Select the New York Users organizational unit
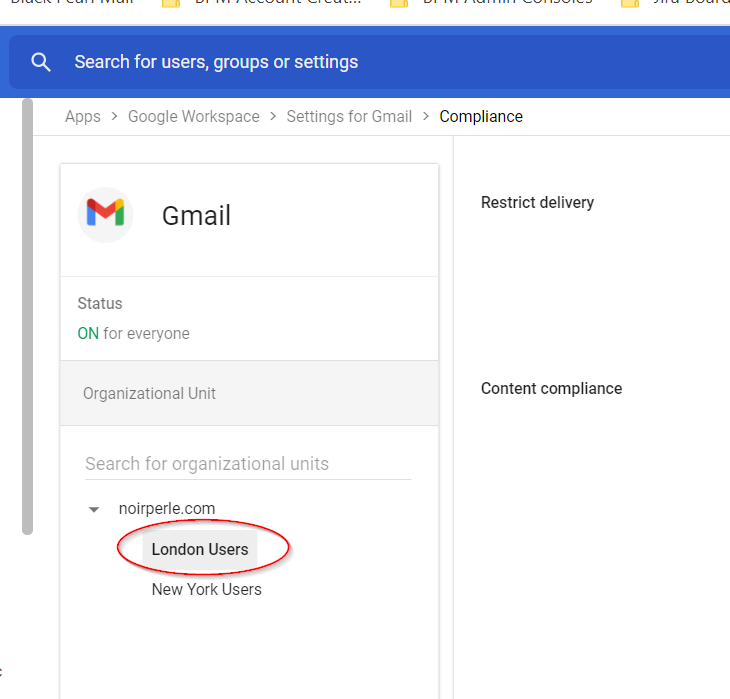Screen dimensions: 730x699 tap(206, 589)
